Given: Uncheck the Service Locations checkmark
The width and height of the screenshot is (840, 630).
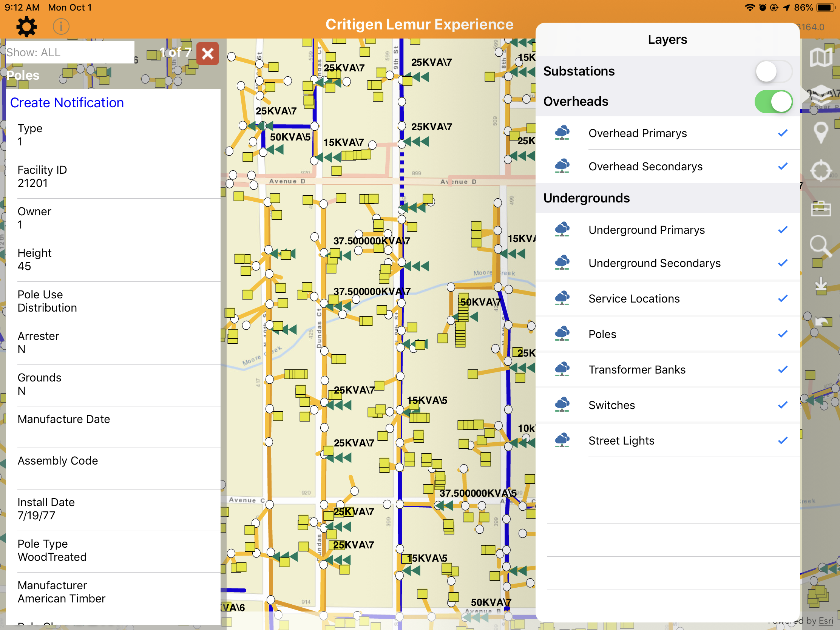Looking at the screenshot, I should pos(783,298).
